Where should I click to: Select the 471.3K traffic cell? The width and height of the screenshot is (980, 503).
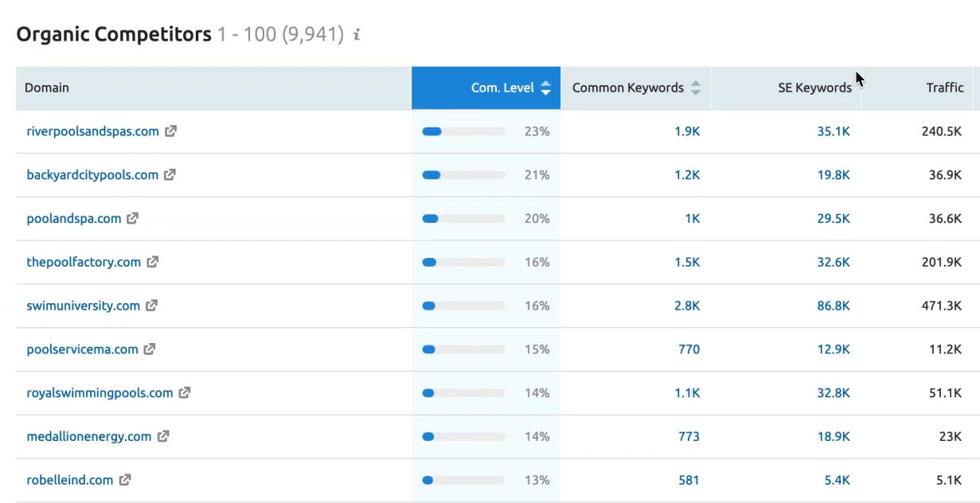pyautogui.click(x=942, y=306)
